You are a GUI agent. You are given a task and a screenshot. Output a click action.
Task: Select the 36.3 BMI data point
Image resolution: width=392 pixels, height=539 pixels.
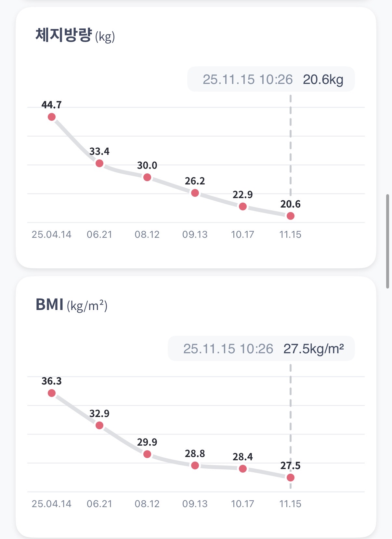pyautogui.click(x=52, y=393)
